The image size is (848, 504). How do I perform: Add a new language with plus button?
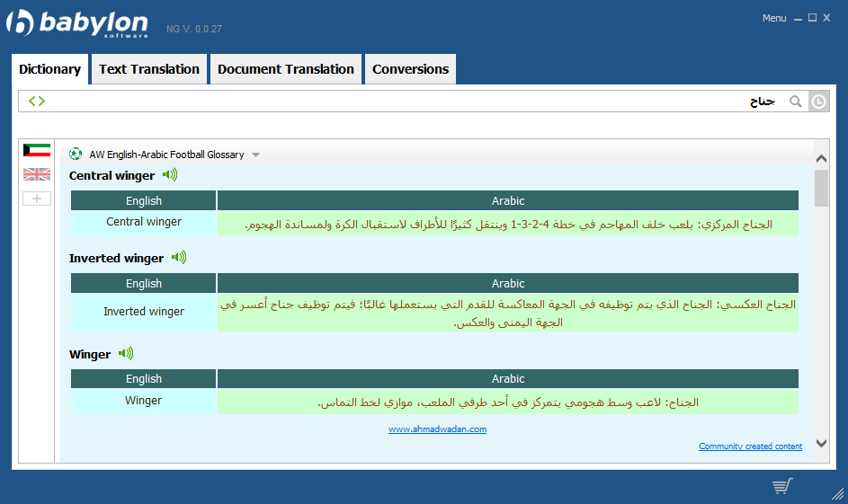tap(37, 199)
